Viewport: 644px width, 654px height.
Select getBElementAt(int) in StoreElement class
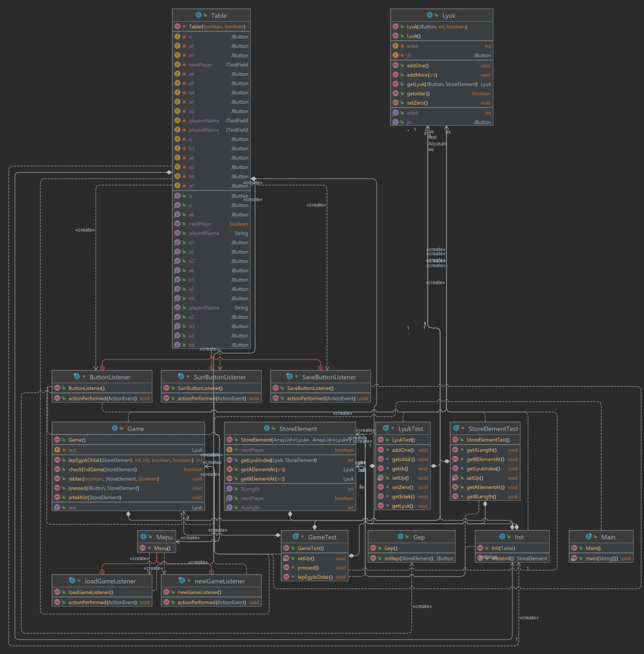(290, 479)
